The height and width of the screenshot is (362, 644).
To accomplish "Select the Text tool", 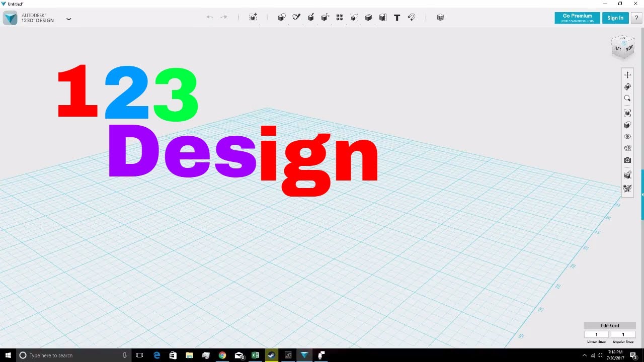I will pyautogui.click(x=397, y=17).
